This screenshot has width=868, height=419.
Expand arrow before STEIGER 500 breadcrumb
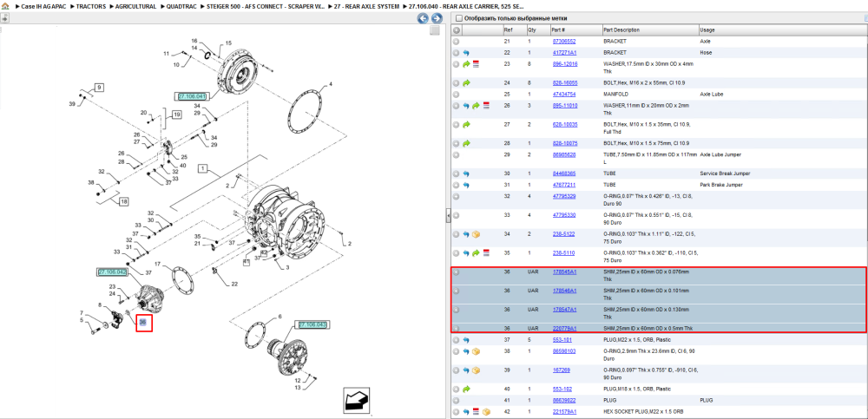tap(202, 6)
